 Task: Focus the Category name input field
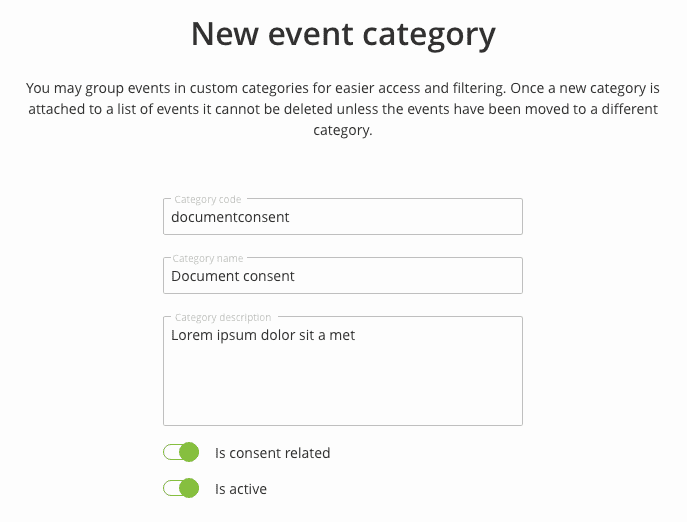[x=342, y=276]
